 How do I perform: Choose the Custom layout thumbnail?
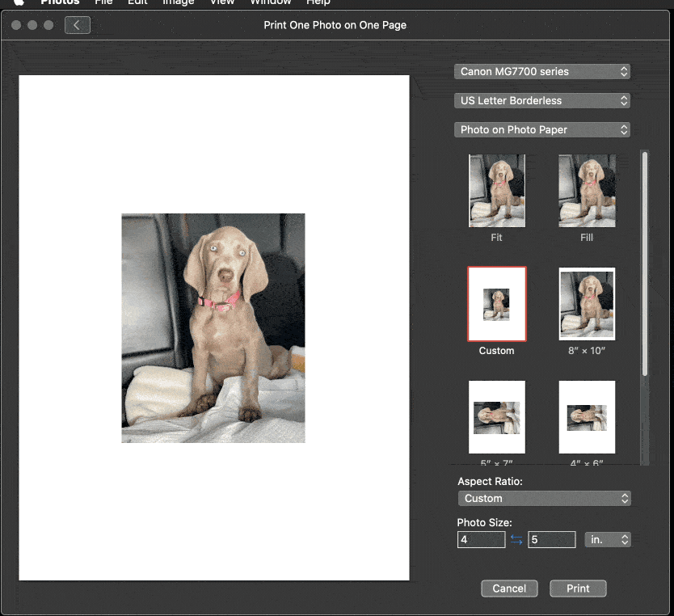pyautogui.click(x=496, y=304)
